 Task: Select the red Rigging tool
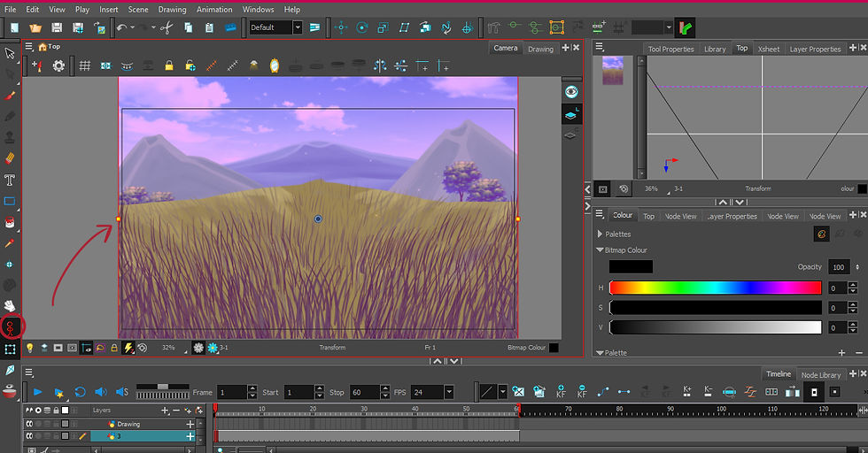coord(10,327)
